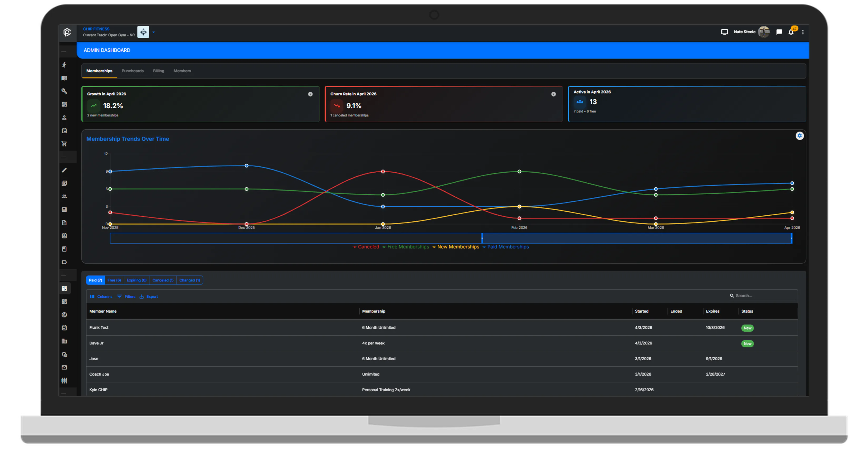This screenshot has width=868, height=461.
Task: Select the Canceled (1) tab
Action: (163, 280)
